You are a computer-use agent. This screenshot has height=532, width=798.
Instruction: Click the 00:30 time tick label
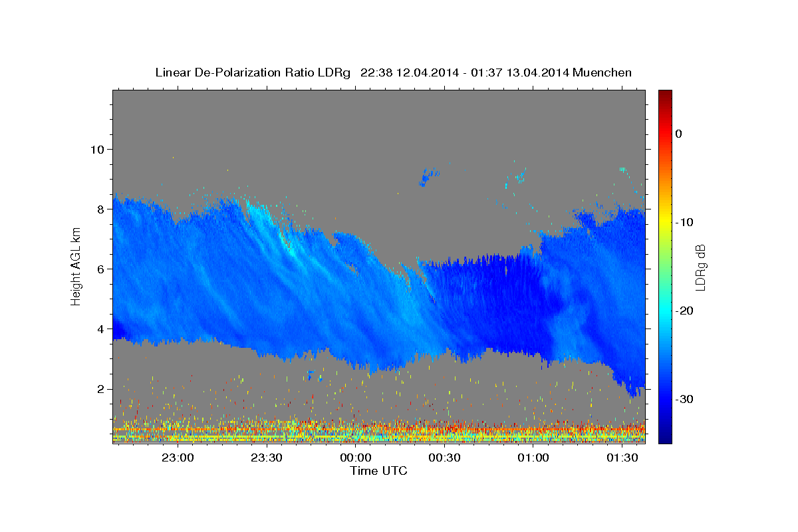click(x=444, y=458)
